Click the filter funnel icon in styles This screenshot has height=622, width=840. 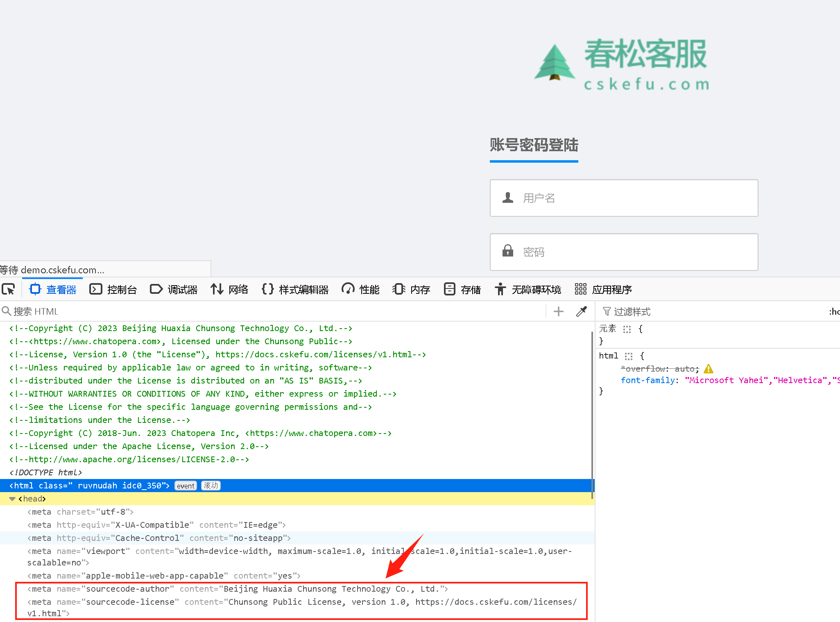607,311
